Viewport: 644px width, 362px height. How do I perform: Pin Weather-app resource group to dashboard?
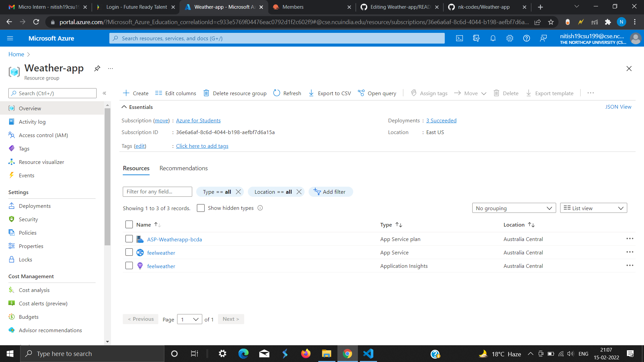pos(97,68)
